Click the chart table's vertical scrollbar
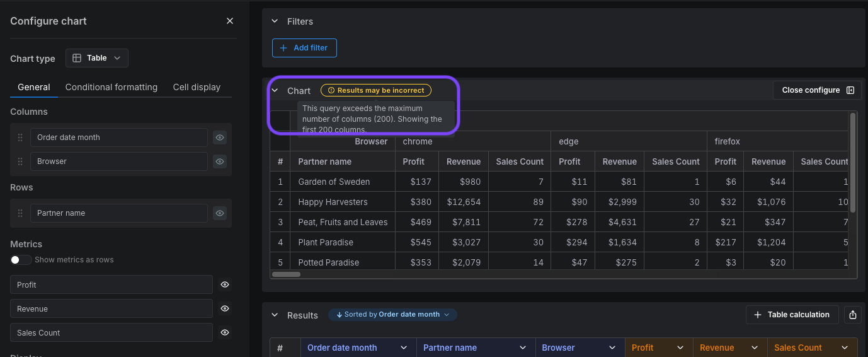 (853, 163)
